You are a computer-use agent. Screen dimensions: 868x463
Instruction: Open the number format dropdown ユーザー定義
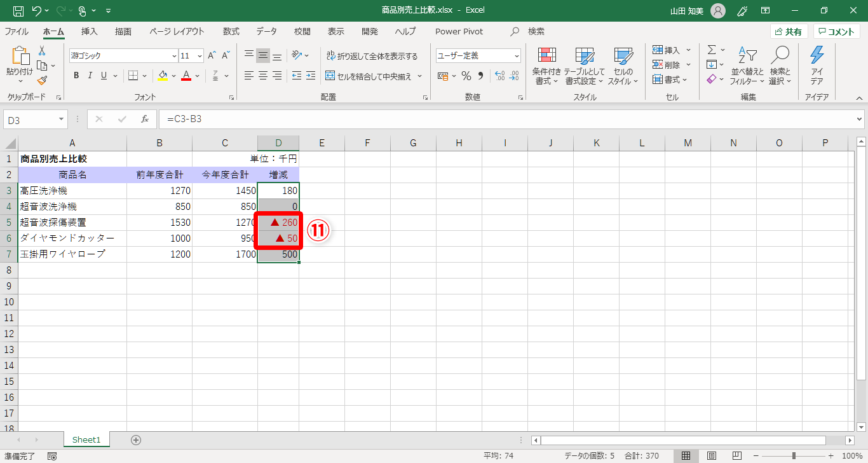pyautogui.click(x=516, y=56)
